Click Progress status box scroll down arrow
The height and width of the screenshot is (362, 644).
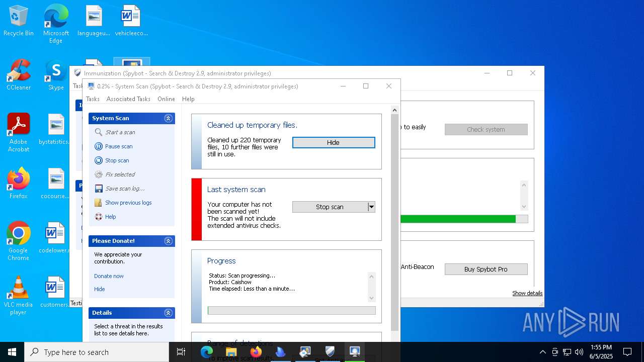372,298
